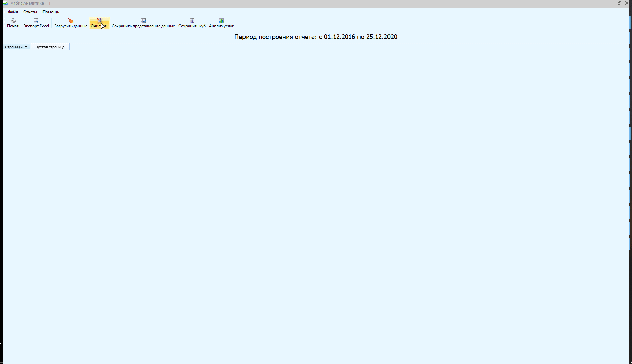
Task: Restore down the application window
Action: (x=620, y=3)
